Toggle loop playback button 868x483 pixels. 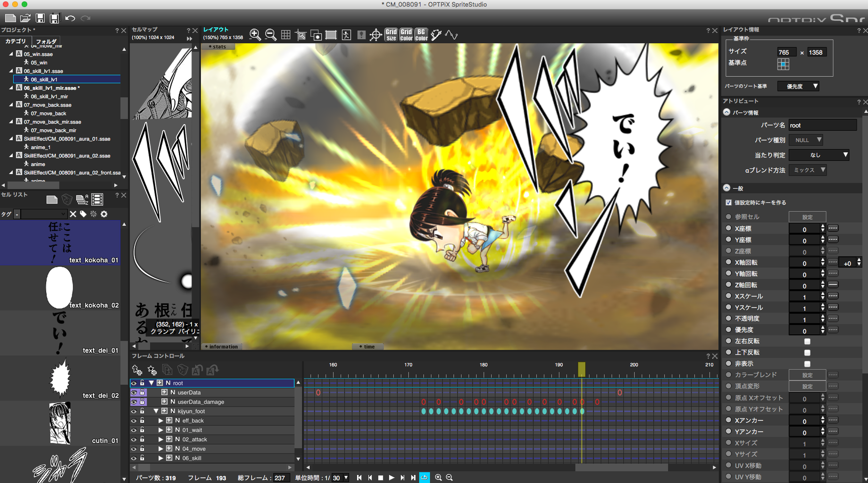pos(424,478)
